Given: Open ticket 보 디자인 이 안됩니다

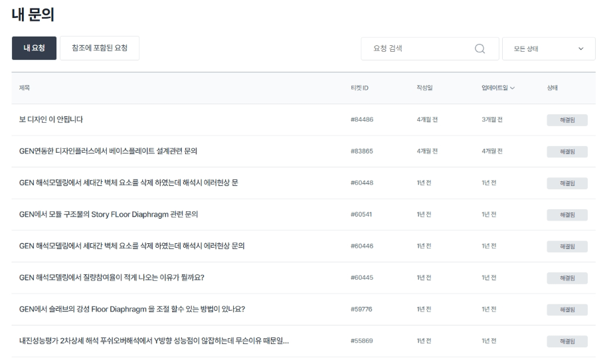Looking at the screenshot, I should [x=51, y=120].
